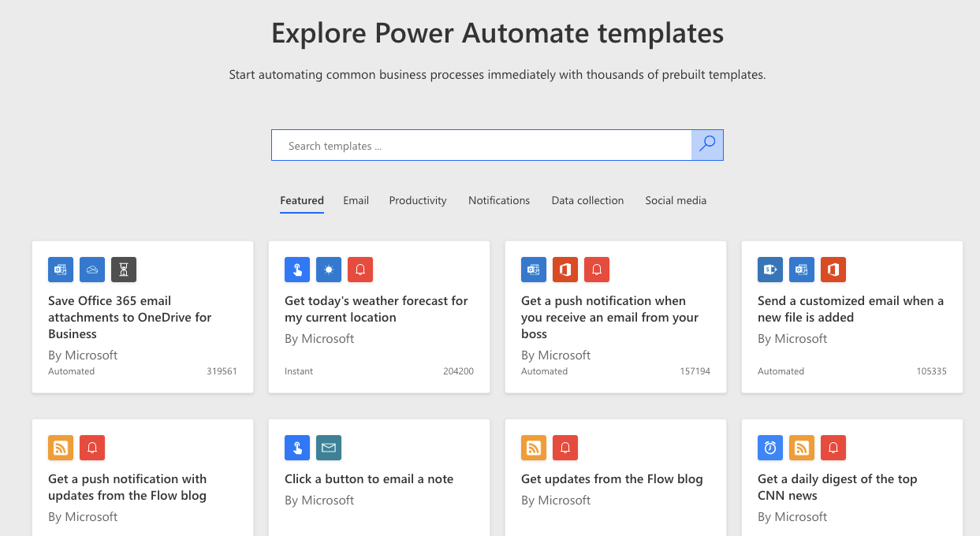Viewport: 980px width, 536px height.
Task: Select the Mail envelope icon
Action: pyautogui.click(x=329, y=448)
